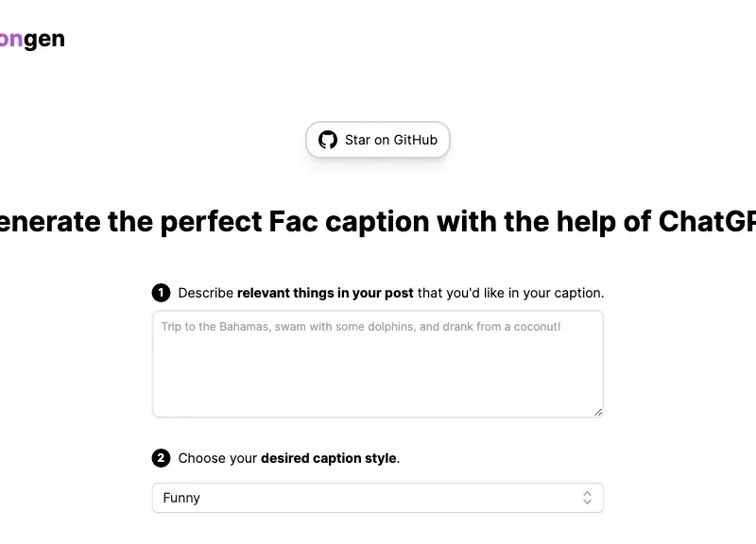Click the up-down chevrons in the style selector
Image resolution: width=756 pixels, height=544 pixels.
pos(587,498)
